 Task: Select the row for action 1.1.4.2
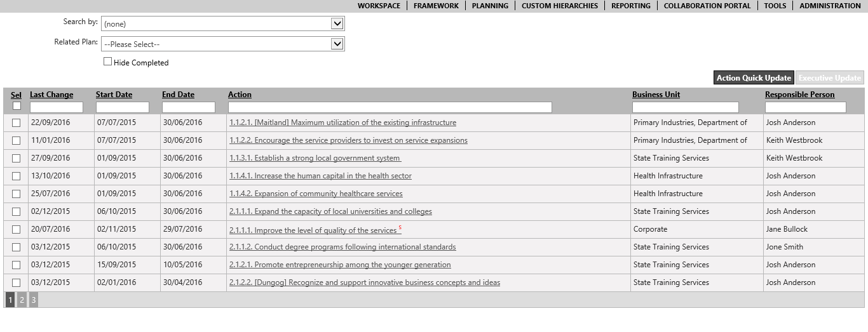[16, 194]
